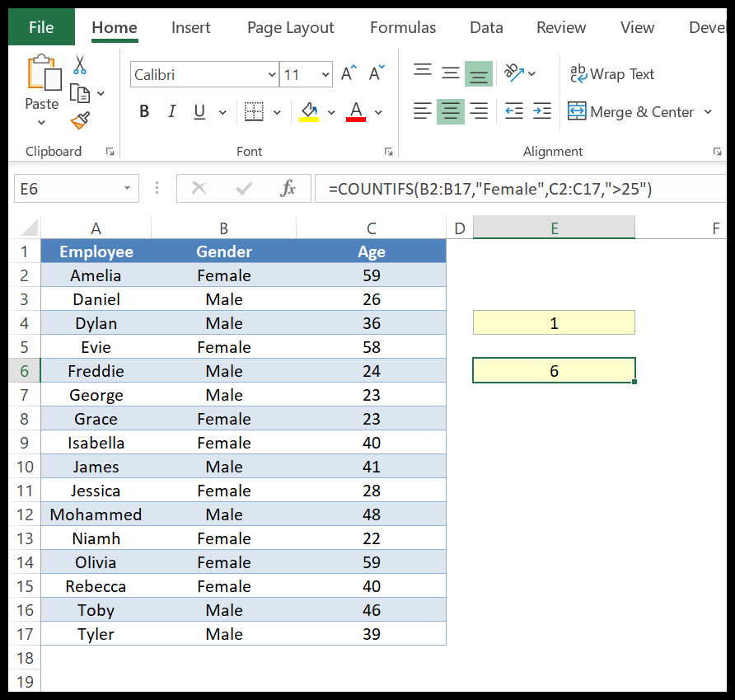Click the Insert Function fx icon

288,189
